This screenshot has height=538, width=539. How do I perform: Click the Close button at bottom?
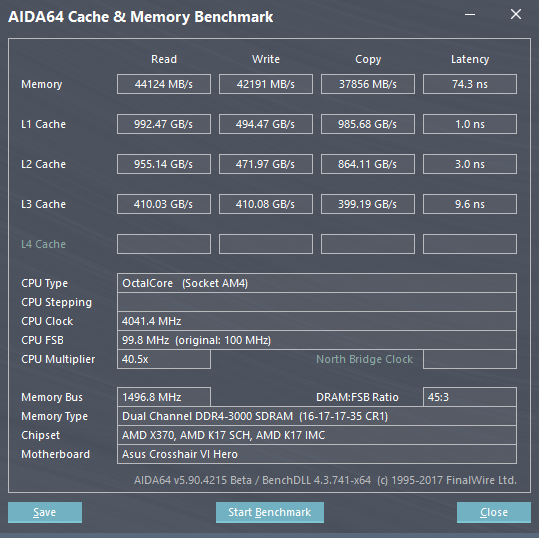pyautogui.click(x=494, y=512)
